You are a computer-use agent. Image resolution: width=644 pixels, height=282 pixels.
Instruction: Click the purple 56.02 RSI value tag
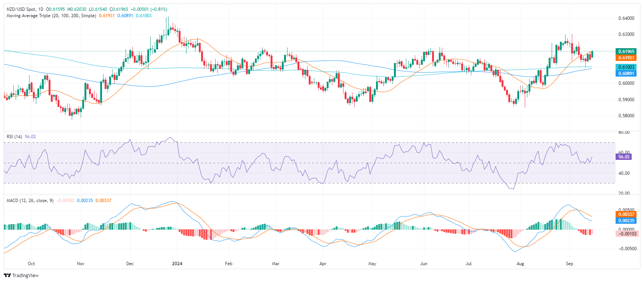(x=624, y=157)
